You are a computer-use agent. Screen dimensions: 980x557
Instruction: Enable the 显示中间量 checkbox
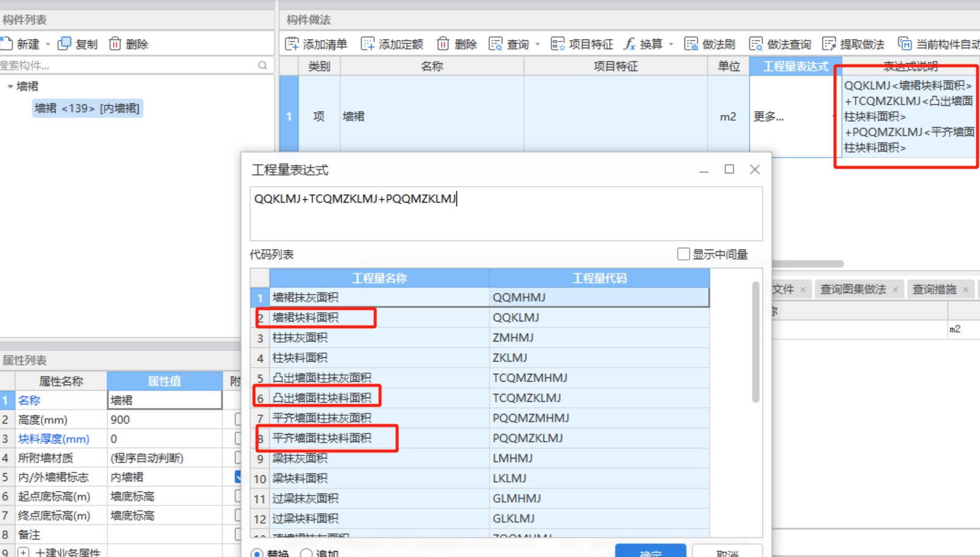(x=683, y=254)
